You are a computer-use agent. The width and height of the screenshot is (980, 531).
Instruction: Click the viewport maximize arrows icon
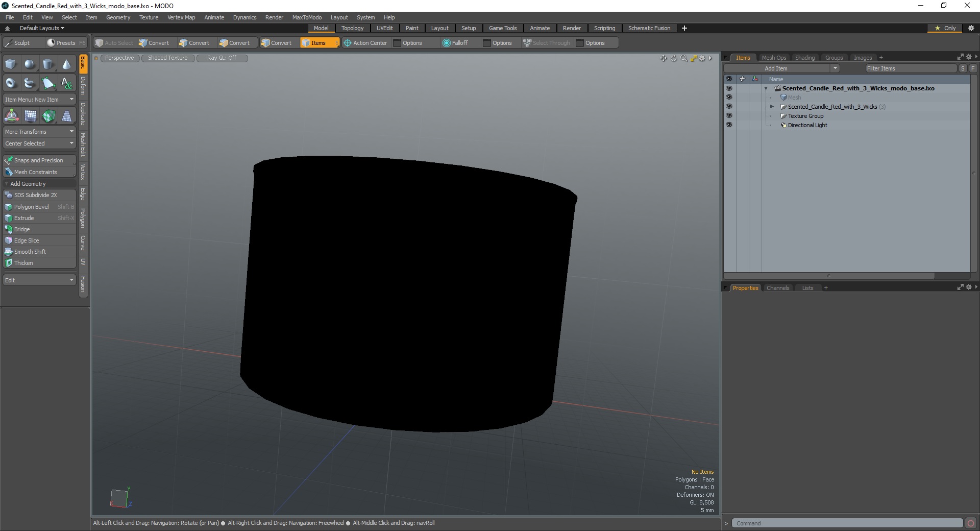pos(693,58)
